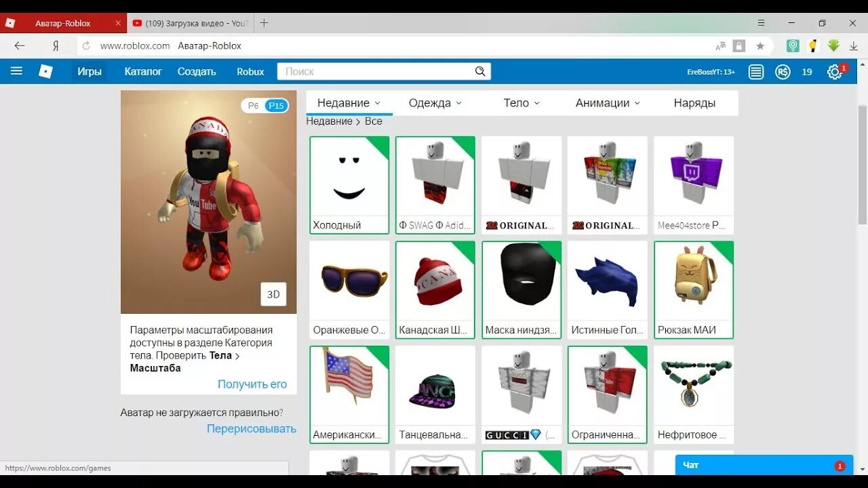
Task: Click the Robux balance 19
Action: pyautogui.click(x=807, y=72)
